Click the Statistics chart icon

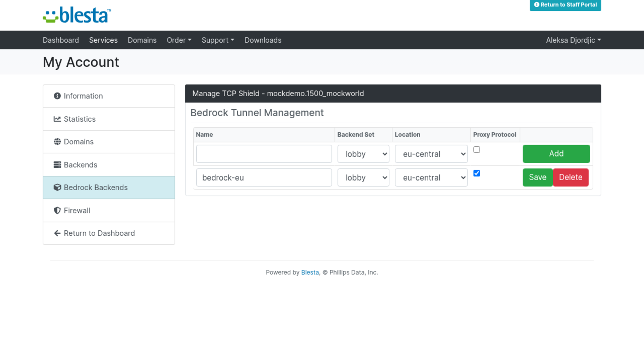pyautogui.click(x=57, y=119)
